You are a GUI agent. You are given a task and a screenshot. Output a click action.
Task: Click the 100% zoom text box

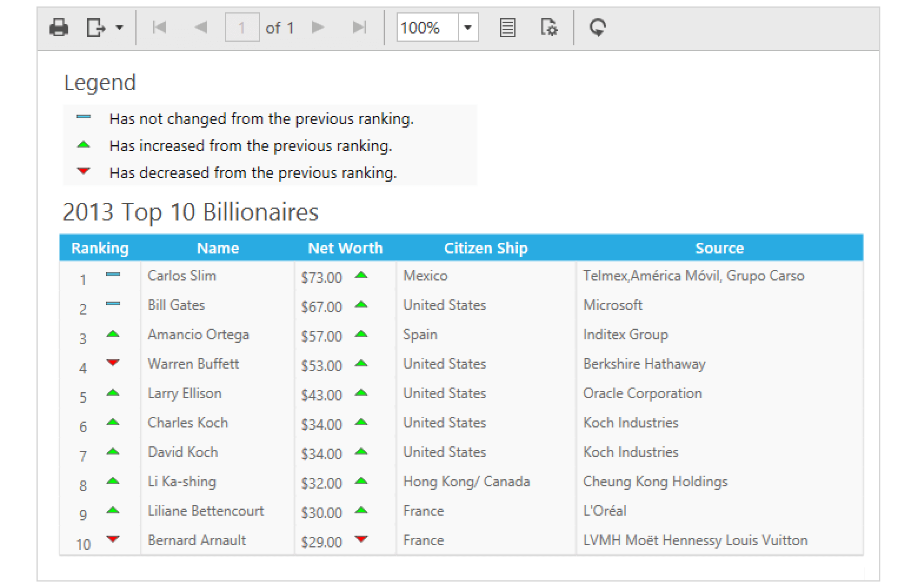[x=427, y=28]
